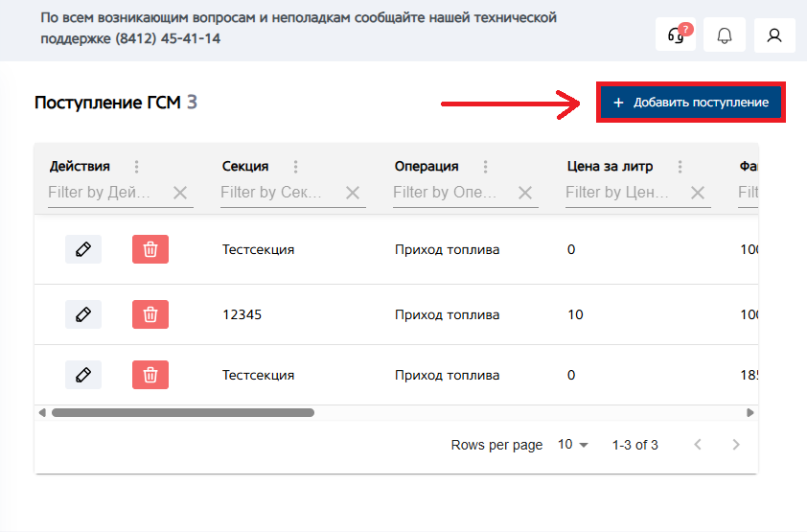
Task: Edit the 12345 section row
Action: [x=83, y=314]
